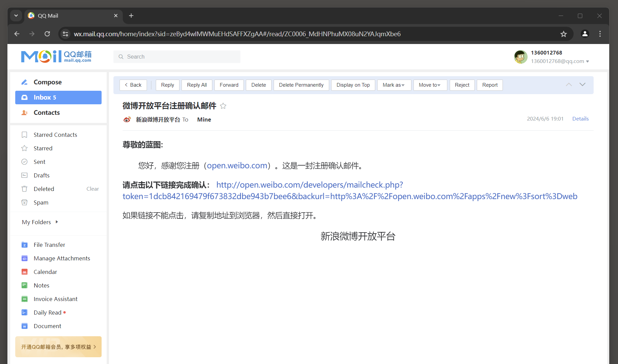Click the Reply button
Screen dimensions: 618x364
168,85
